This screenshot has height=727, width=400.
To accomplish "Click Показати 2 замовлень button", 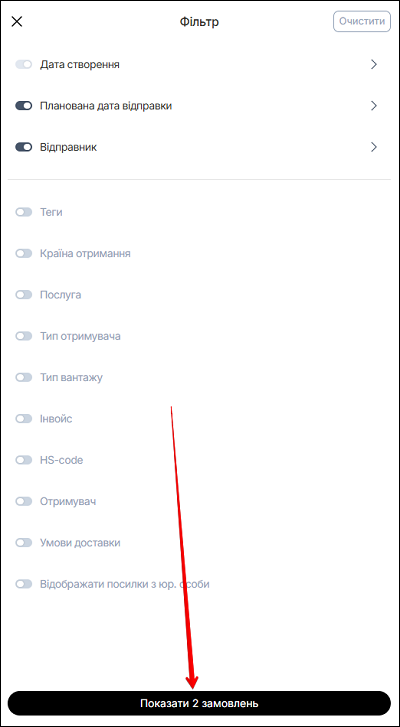I will click(x=199, y=703).
